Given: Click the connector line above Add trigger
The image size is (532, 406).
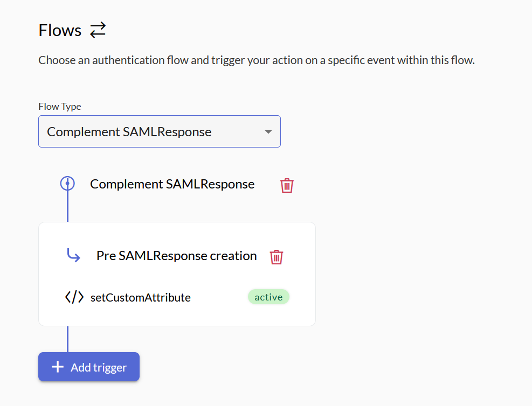Looking at the screenshot, I should point(67,339).
